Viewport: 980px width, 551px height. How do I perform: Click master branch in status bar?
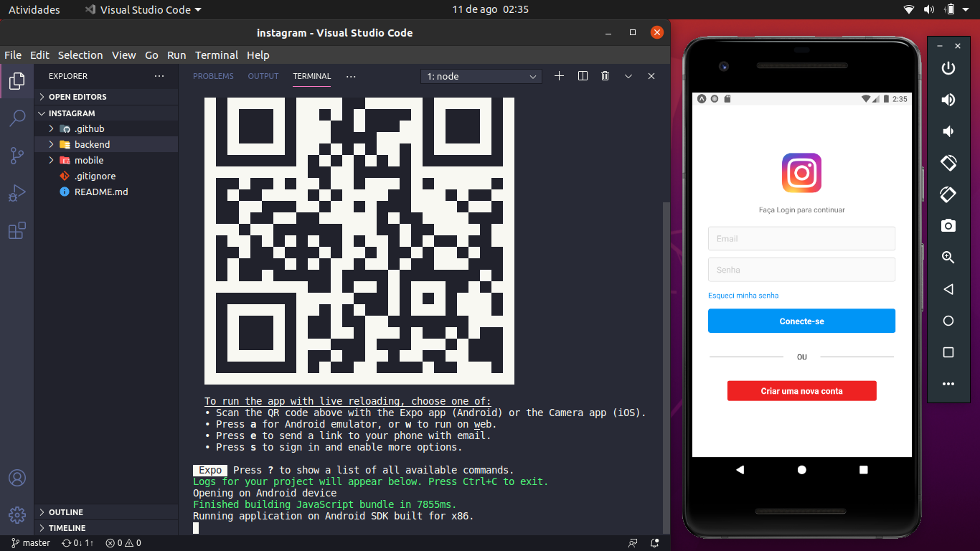[x=31, y=543]
